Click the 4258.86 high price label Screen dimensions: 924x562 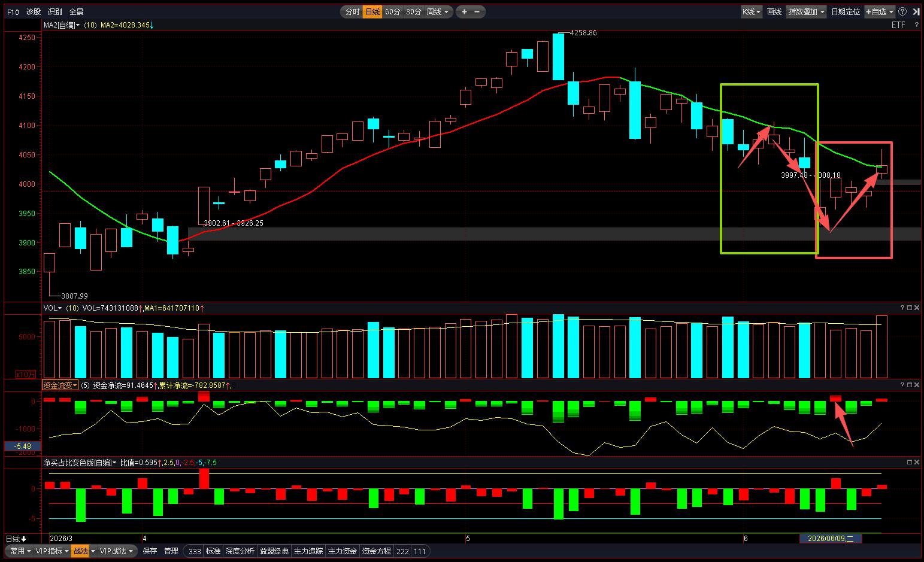pyautogui.click(x=583, y=33)
